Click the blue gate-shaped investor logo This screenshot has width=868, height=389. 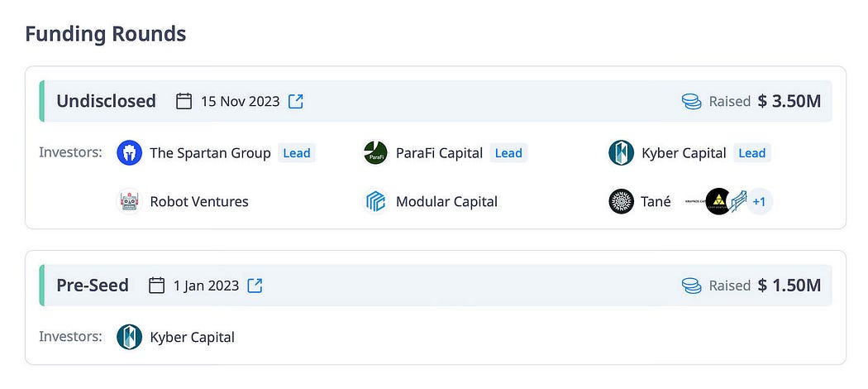click(x=738, y=201)
